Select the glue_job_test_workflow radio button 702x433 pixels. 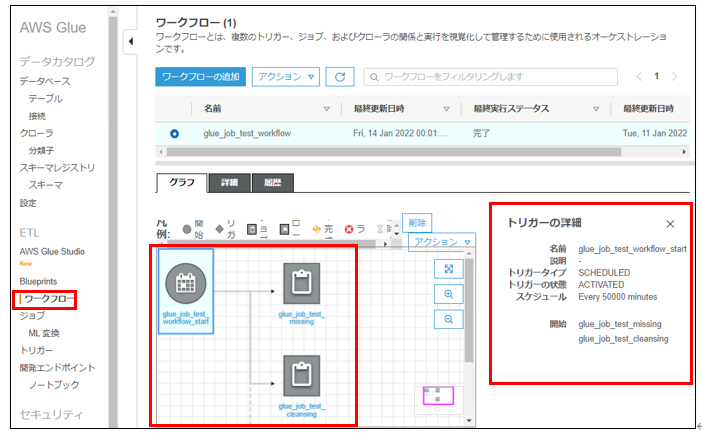[x=175, y=133]
